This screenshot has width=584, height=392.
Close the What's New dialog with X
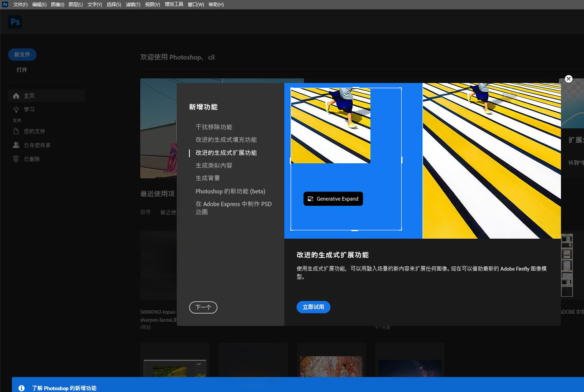(x=569, y=79)
